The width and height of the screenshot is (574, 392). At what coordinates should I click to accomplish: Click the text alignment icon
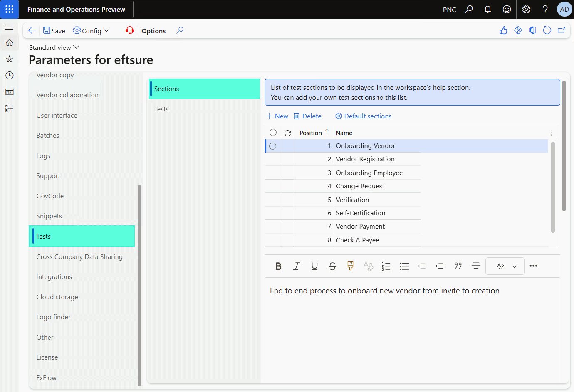(476, 266)
